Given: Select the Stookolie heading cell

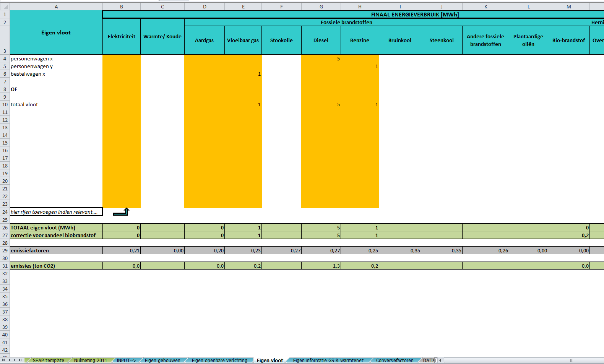Looking at the screenshot, I should click(x=282, y=40).
